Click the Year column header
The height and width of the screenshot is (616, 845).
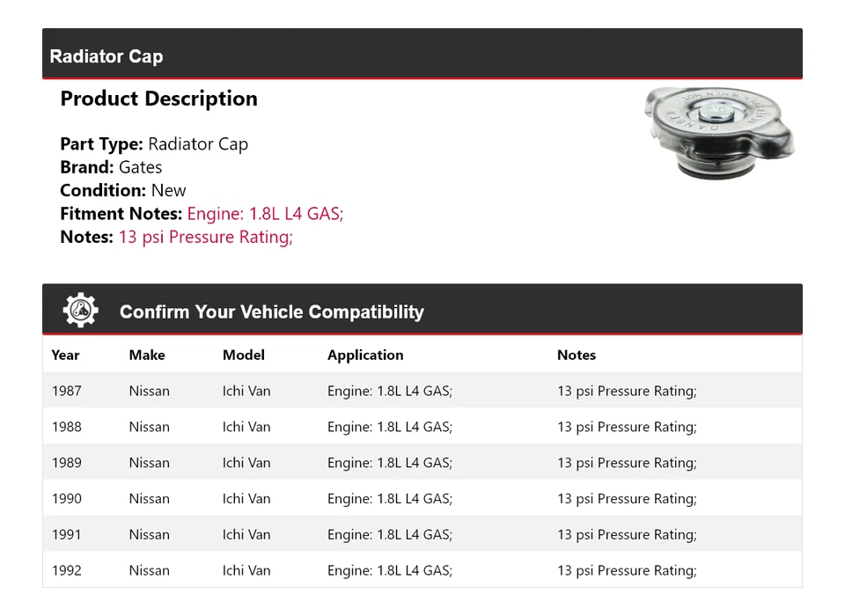(65, 355)
